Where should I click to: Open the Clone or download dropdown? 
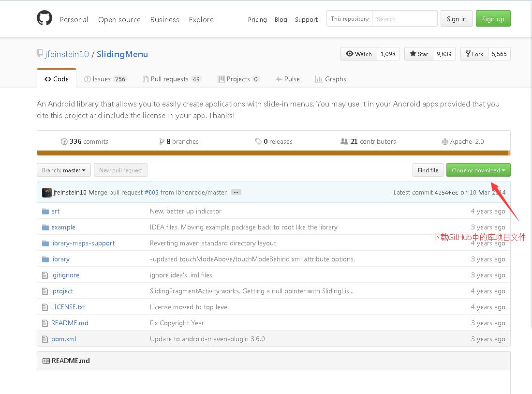(478, 170)
